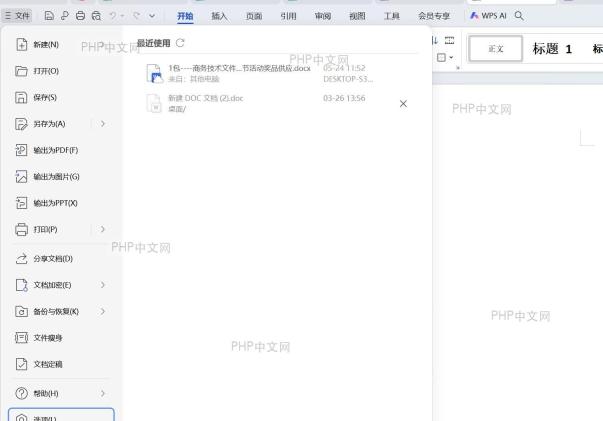This screenshot has width=603, height=421.
Task: Choose 打开(O) in the file menu
Action: click(x=61, y=71)
